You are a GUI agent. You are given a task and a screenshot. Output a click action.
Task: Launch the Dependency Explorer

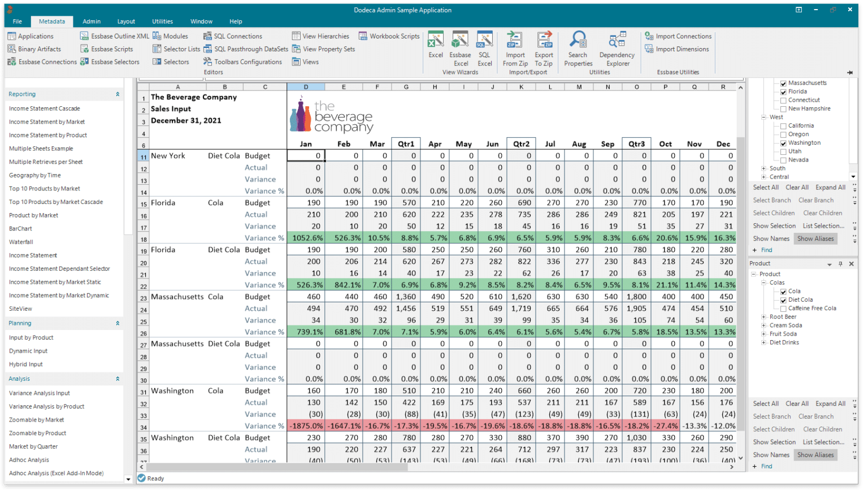pyautogui.click(x=617, y=48)
